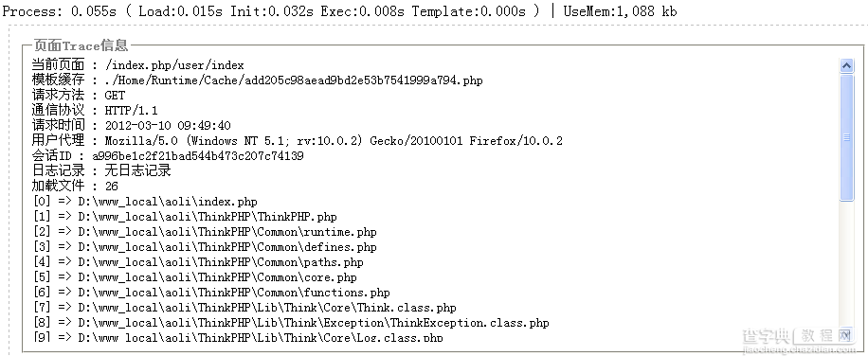Click the UseMem 1,088 kb text

click(x=620, y=11)
